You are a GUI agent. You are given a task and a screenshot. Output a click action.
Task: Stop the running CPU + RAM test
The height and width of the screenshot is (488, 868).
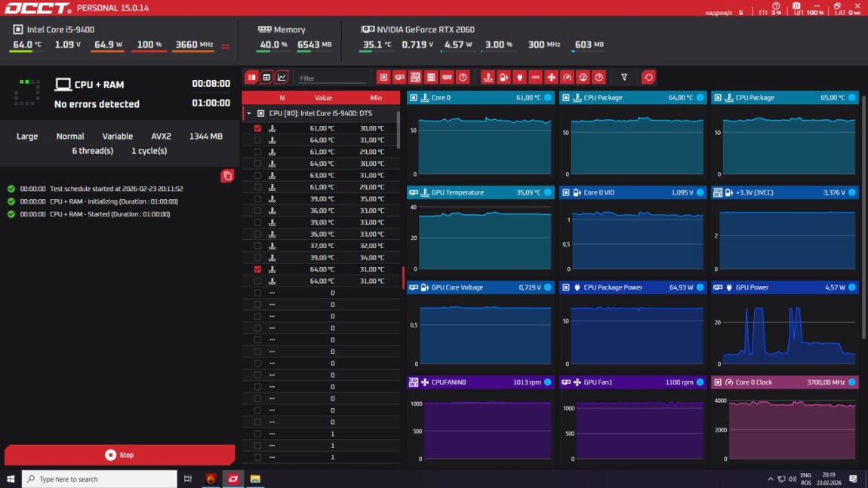pyautogui.click(x=119, y=455)
